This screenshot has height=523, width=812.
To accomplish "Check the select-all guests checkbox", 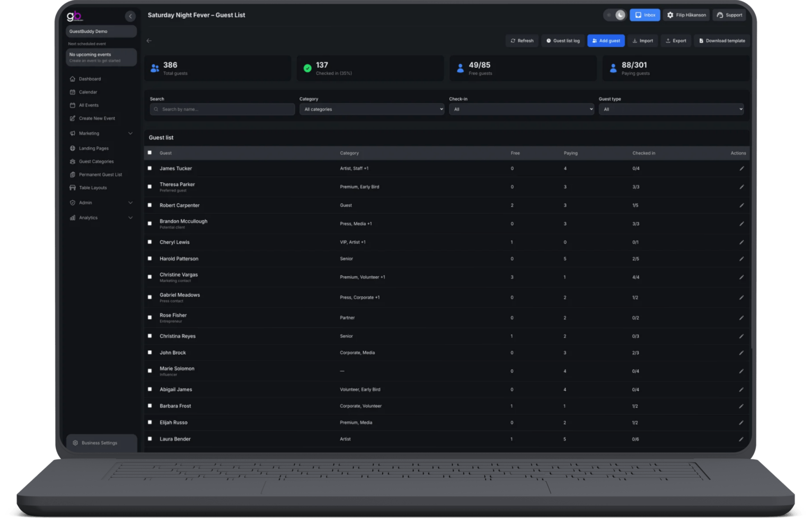I will (150, 153).
